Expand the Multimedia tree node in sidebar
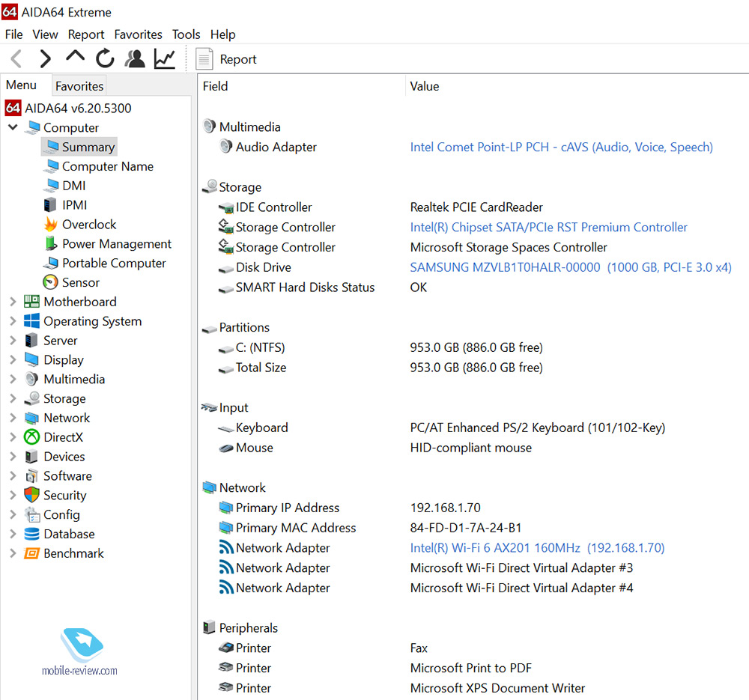 coord(13,379)
